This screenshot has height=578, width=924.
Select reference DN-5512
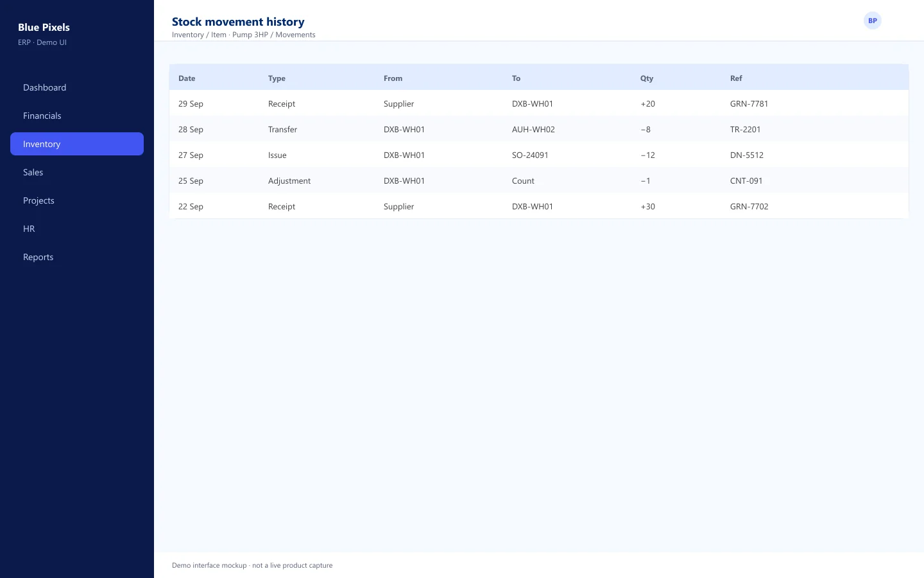pos(746,155)
